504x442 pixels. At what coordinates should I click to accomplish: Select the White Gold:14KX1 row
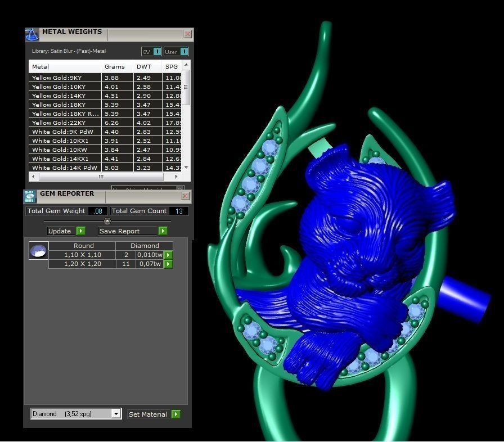coord(105,159)
